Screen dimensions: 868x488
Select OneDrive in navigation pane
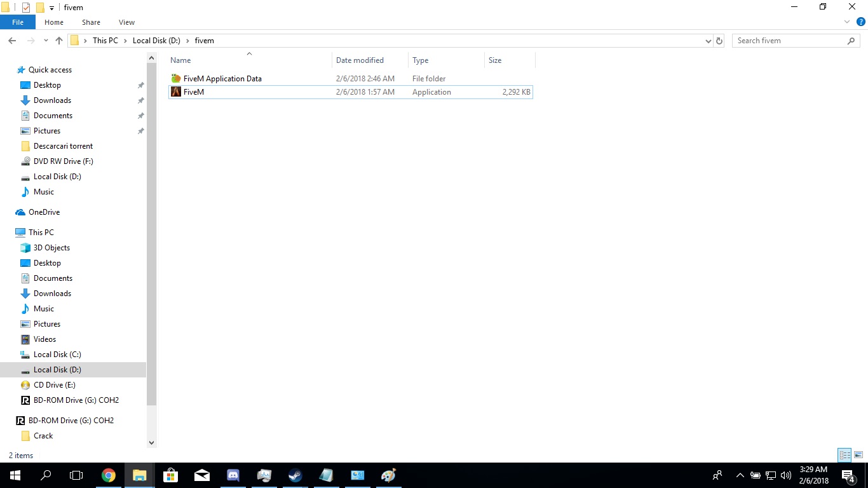pos(44,212)
